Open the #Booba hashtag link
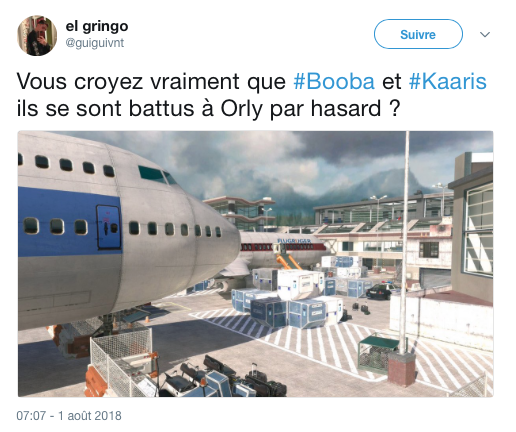The height and width of the screenshot is (432, 516). tap(334, 82)
